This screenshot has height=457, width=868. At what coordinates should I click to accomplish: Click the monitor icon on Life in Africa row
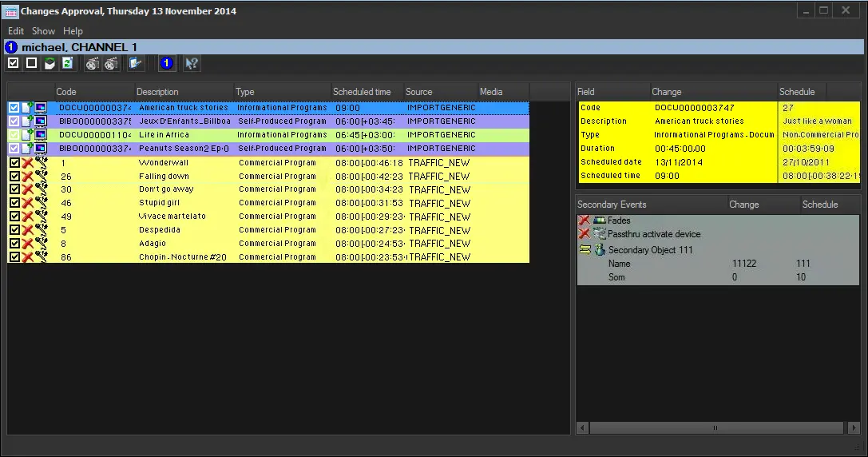[x=40, y=135]
